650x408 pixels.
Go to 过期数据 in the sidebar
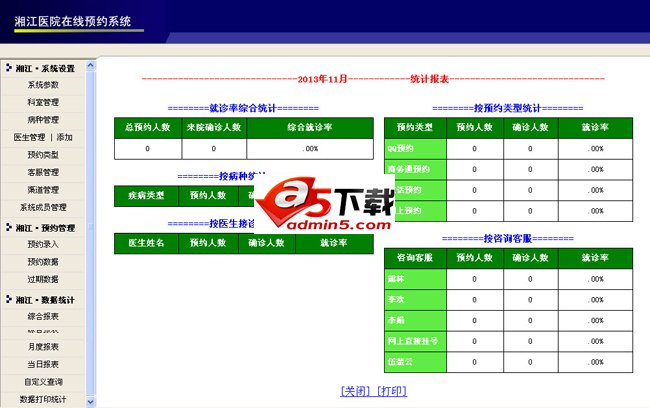(x=43, y=279)
